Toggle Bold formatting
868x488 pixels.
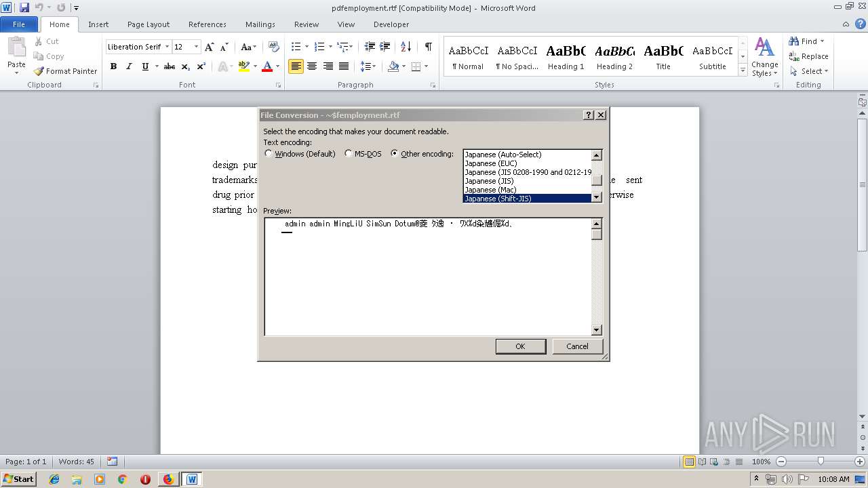[x=113, y=66]
